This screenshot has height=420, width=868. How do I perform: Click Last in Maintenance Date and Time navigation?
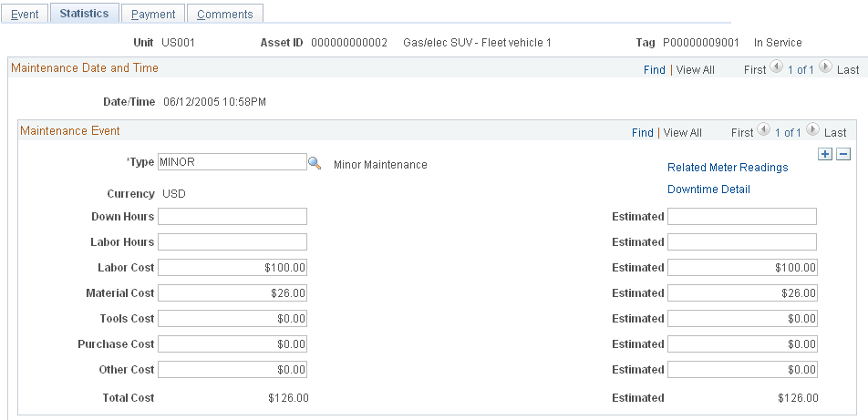848,70
